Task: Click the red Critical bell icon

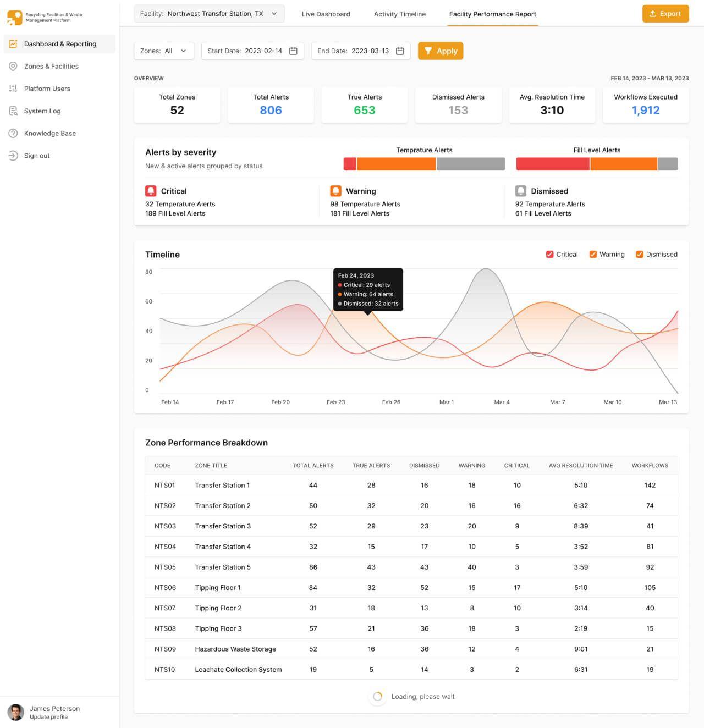Action: pos(151,191)
